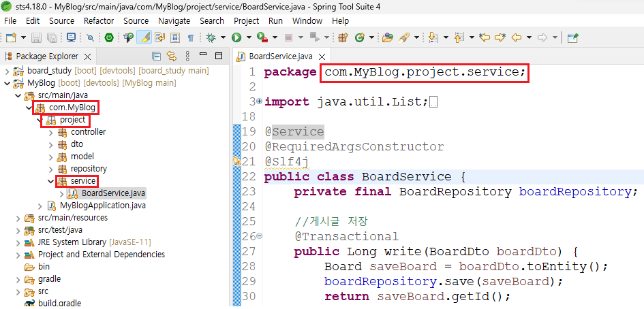
Task: Open the Package Explorer View Menu dots
Action: click(187, 56)
